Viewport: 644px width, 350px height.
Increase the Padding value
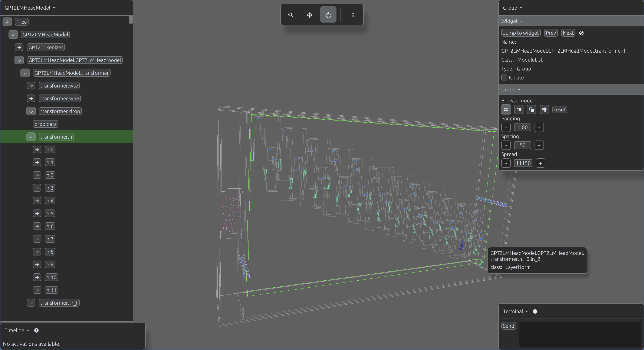(539, 128)
